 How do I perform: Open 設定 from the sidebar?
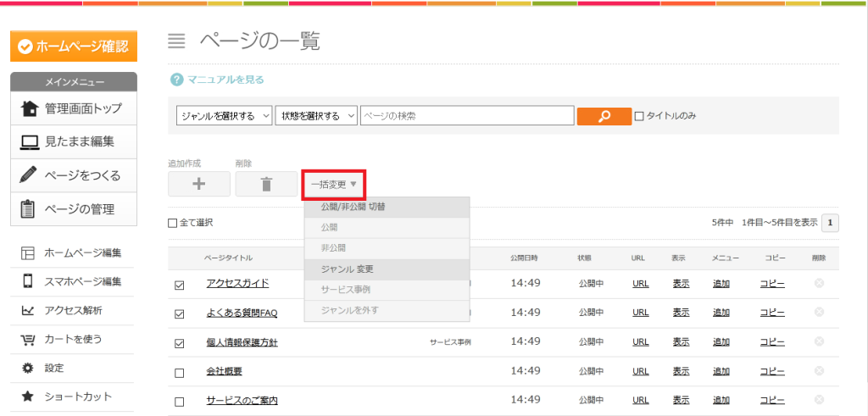[x=54, y=368]
